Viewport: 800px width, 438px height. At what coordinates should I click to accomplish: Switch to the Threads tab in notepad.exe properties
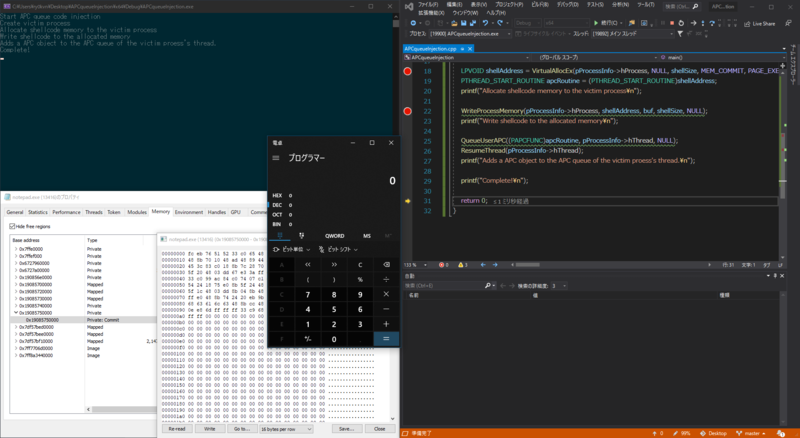coord(94,212)
